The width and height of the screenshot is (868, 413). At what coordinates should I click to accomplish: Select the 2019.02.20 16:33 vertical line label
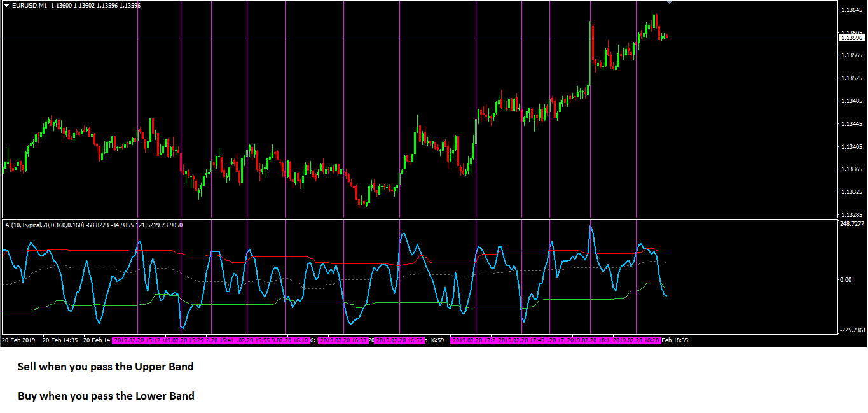point(343,340)
